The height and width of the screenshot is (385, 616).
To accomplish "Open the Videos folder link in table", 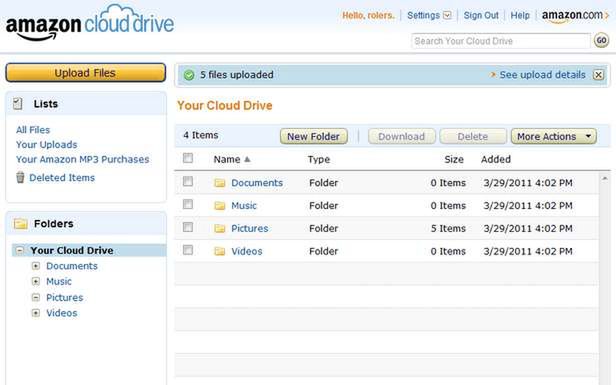I will coord(247,251).
